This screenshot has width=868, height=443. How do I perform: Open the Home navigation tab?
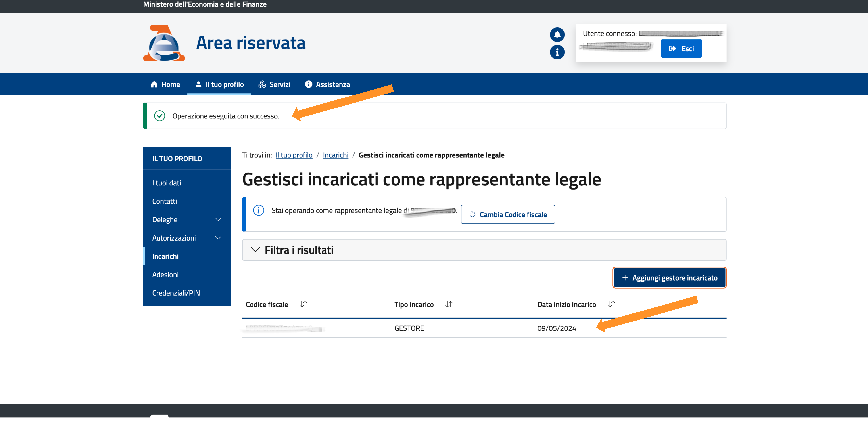pos(165,84)
